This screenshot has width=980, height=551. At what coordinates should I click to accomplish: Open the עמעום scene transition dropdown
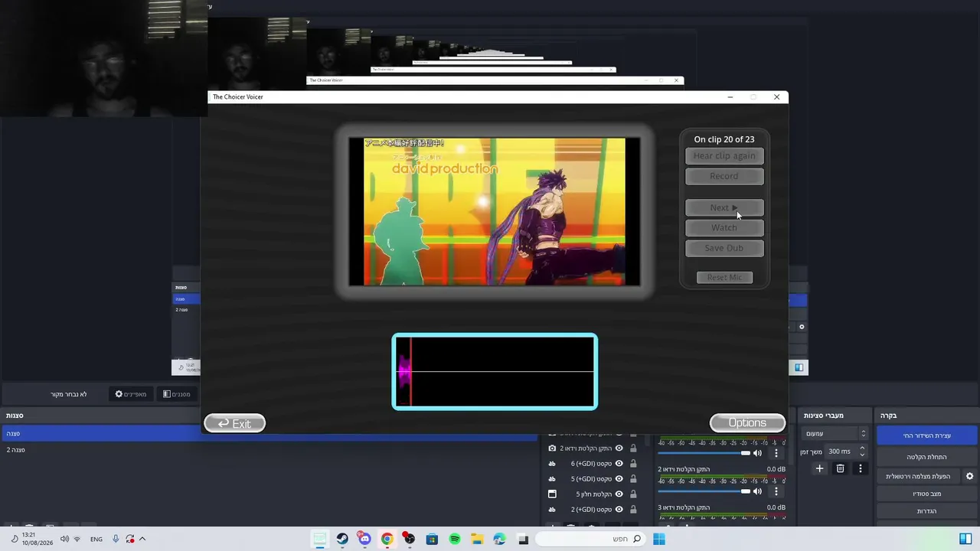[x=835, y=434]
